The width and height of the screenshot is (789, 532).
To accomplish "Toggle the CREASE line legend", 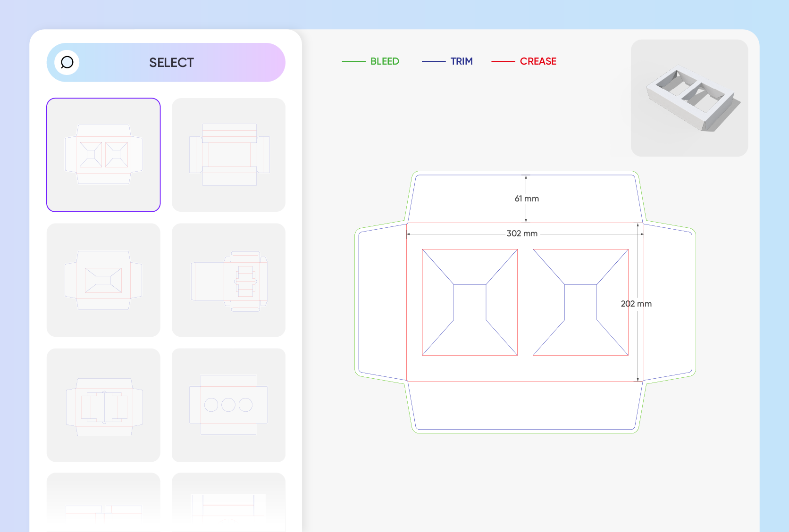I will pyautogui.click(x=538, y=61).
